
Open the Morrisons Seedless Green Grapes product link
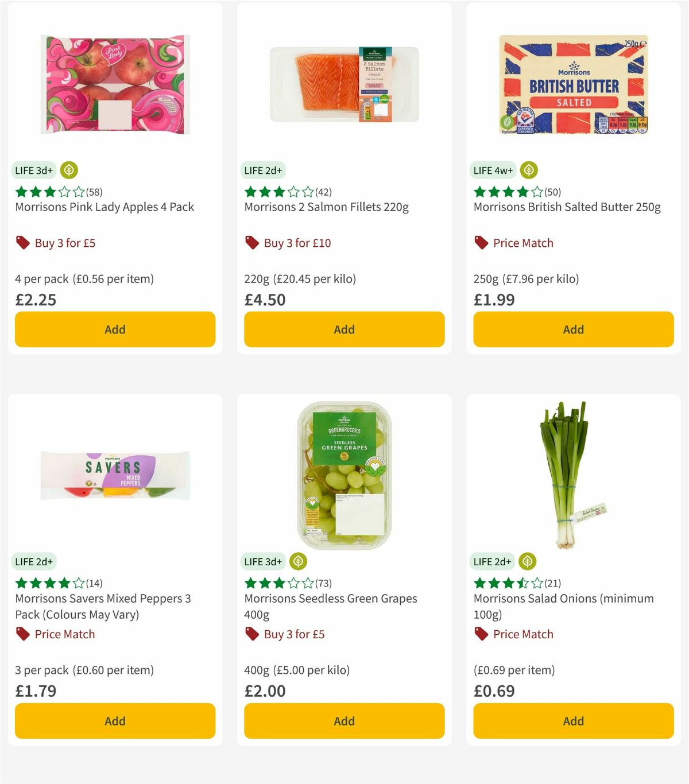click(330, 606)
